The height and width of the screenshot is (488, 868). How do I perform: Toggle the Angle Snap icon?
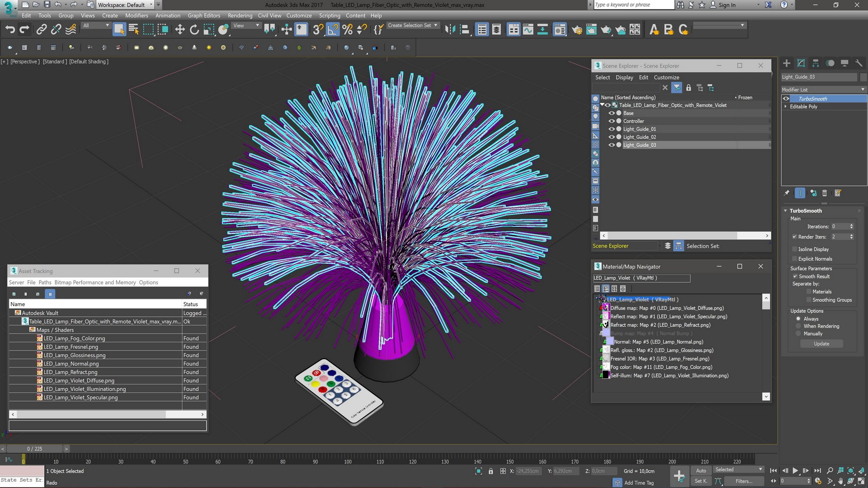[x=333, y=30]
